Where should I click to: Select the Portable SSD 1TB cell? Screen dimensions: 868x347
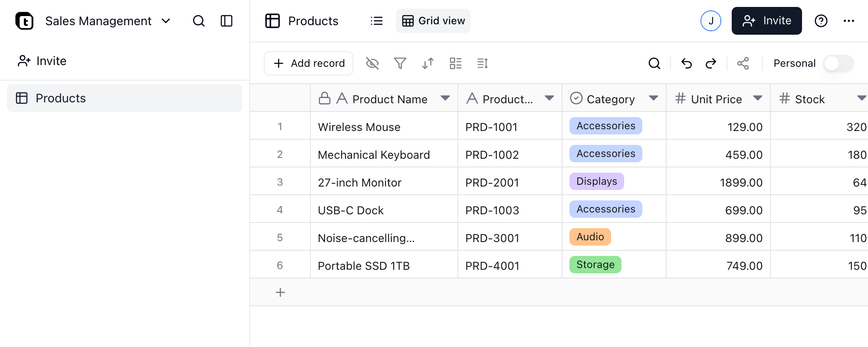tap(384, 265)
